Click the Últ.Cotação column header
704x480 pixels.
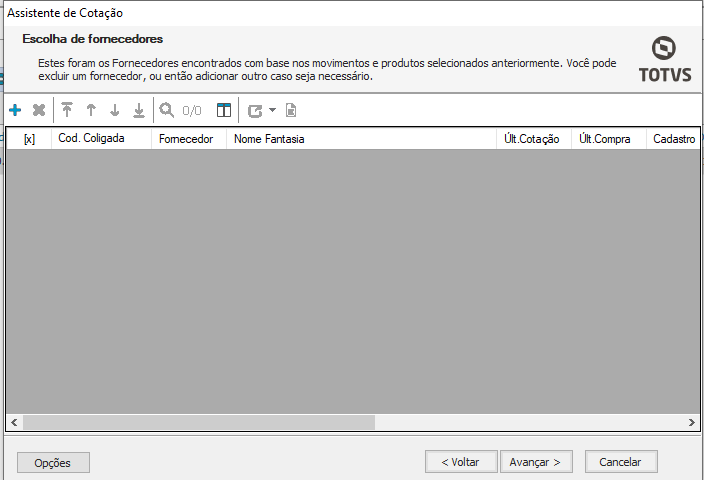pos(534,139)
